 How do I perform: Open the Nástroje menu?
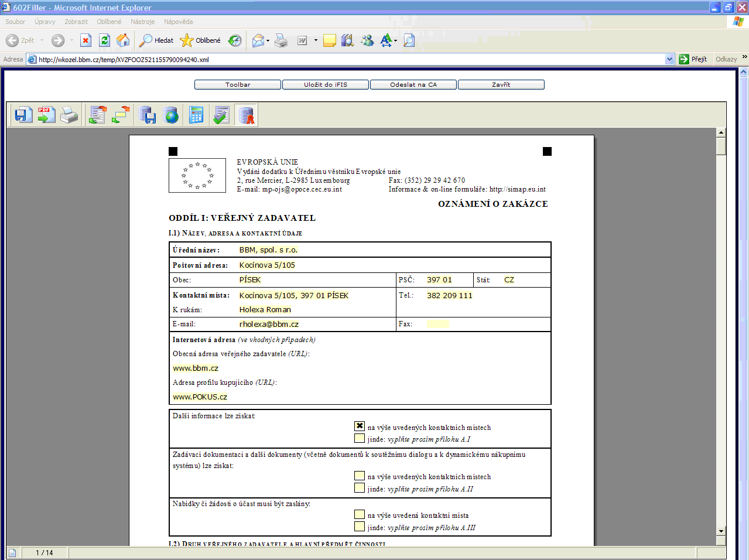142,22
